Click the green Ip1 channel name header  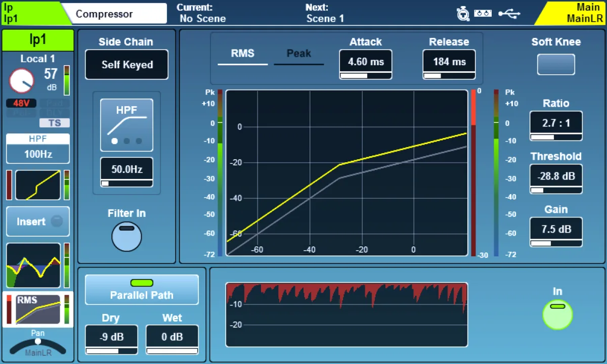(38, 40)
